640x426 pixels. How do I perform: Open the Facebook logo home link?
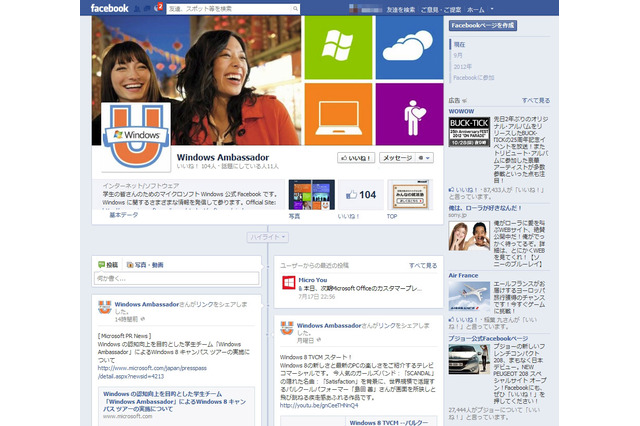(109, 8)
